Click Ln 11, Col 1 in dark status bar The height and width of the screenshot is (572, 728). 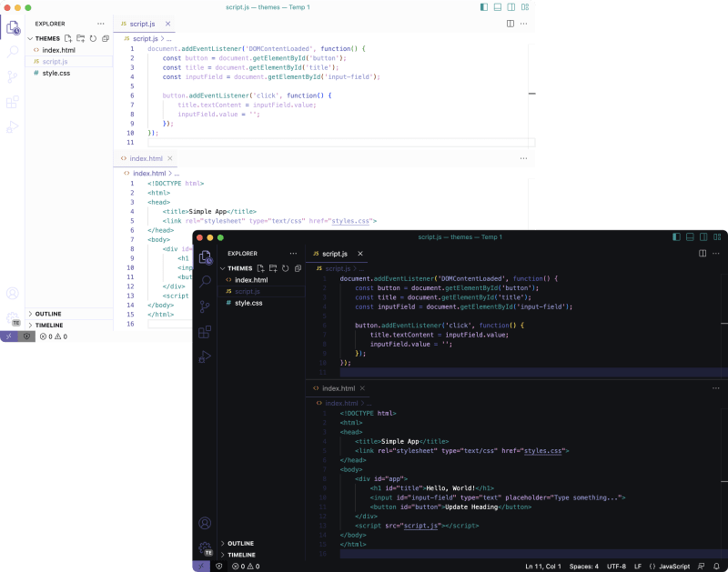click(x=542, y=567)
